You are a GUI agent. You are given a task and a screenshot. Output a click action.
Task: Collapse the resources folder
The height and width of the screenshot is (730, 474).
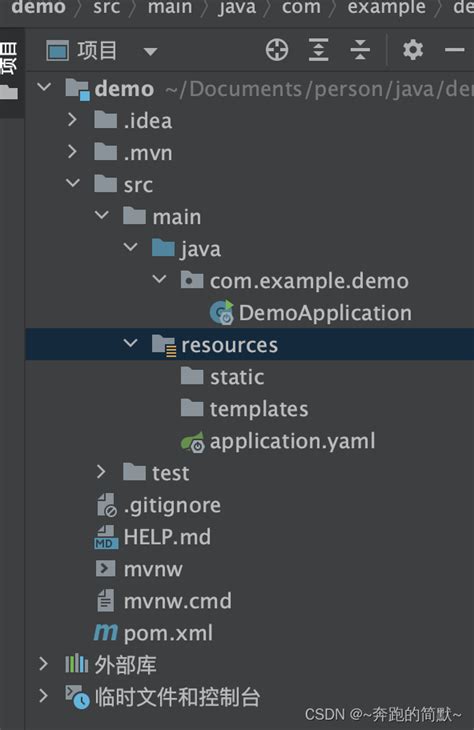pyautogui.click(x=130, y=344)
